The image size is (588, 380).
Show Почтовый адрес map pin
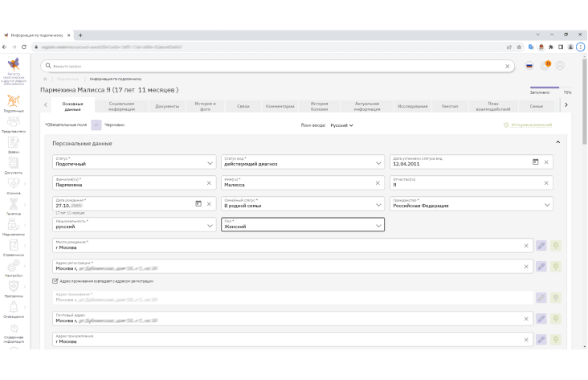556,319
